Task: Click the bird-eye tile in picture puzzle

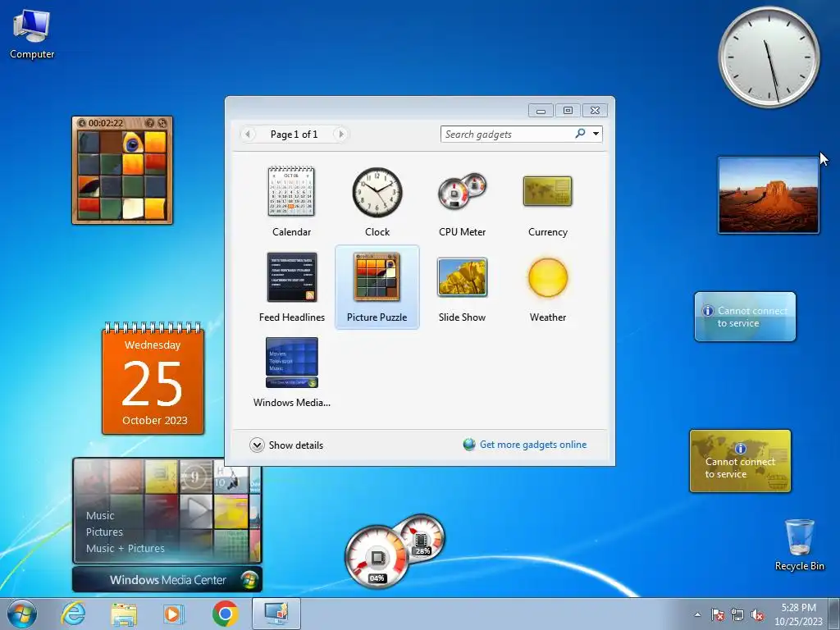Action: 133,143
